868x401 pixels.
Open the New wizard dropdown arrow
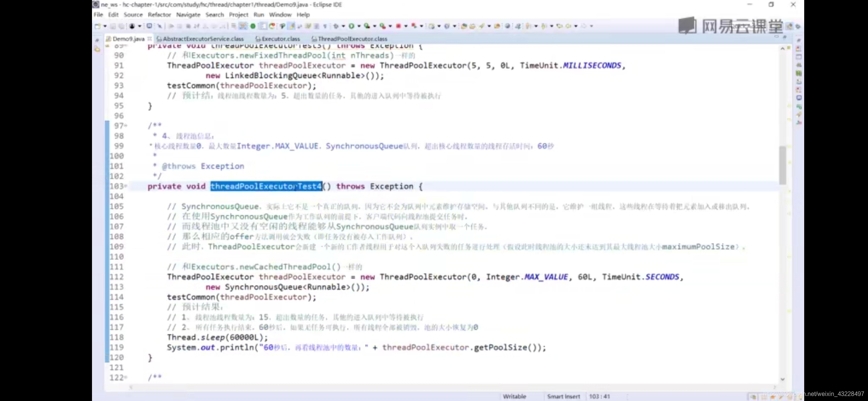(x=105, y=26)
